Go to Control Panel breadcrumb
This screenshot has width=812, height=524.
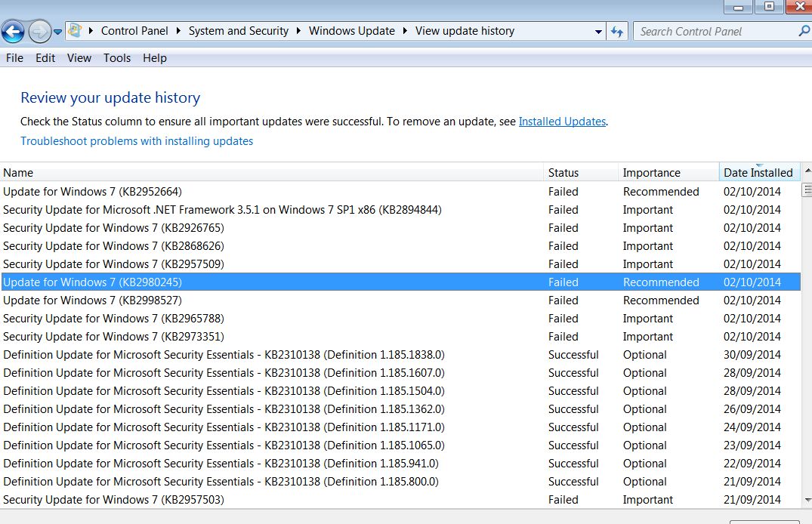point(134,31)
